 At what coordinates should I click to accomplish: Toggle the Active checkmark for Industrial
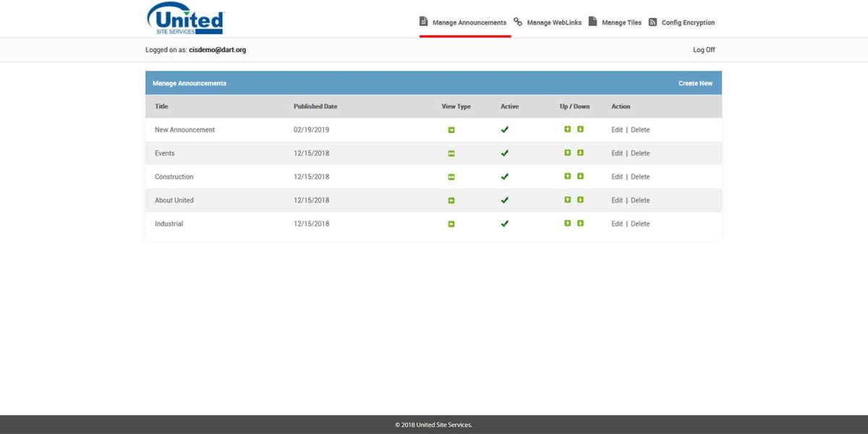click(x=504, y=224)
